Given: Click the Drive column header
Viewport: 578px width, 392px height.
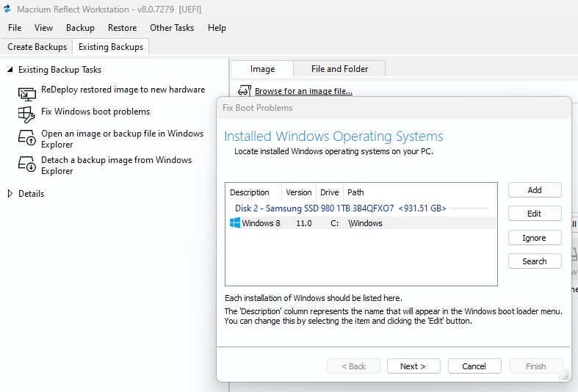Looking at the screenshot, I should click(330, 192).
